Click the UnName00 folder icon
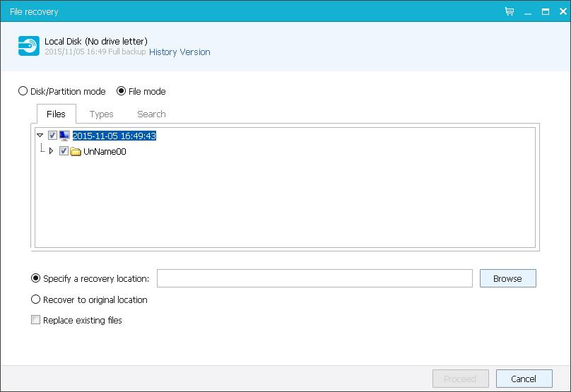Screen dimensions: 571x392 76,151
